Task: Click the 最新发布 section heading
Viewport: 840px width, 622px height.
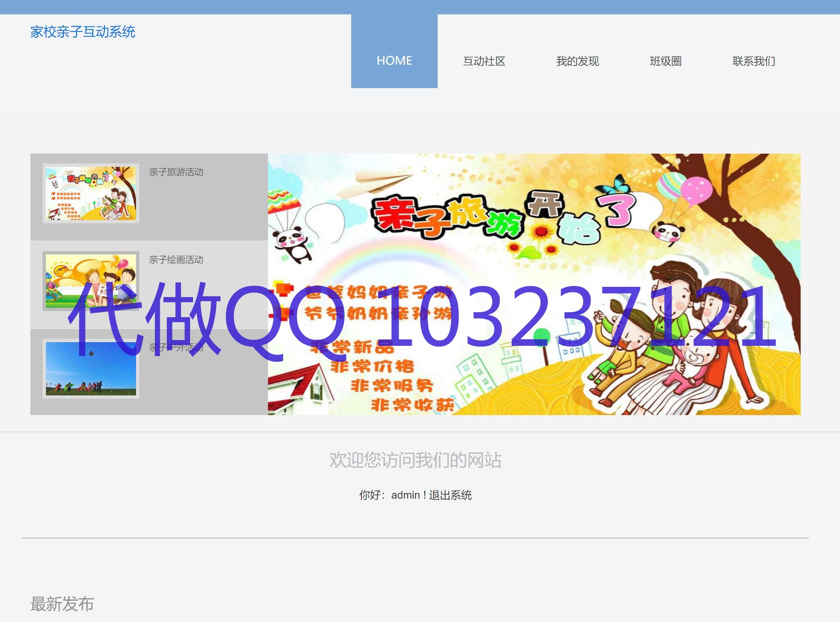Action: pyautogui.click(x=62, y=604)
